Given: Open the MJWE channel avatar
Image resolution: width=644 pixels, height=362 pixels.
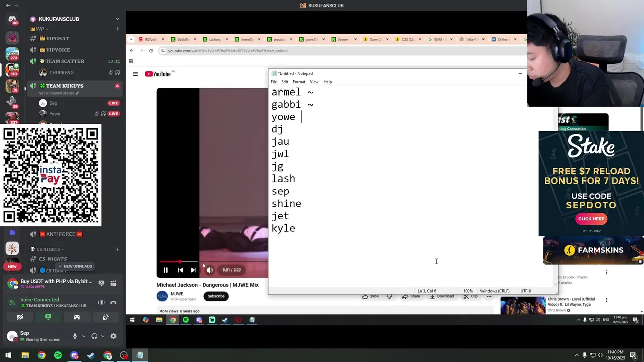Looking at the screenshot, I should coord(162,296).
